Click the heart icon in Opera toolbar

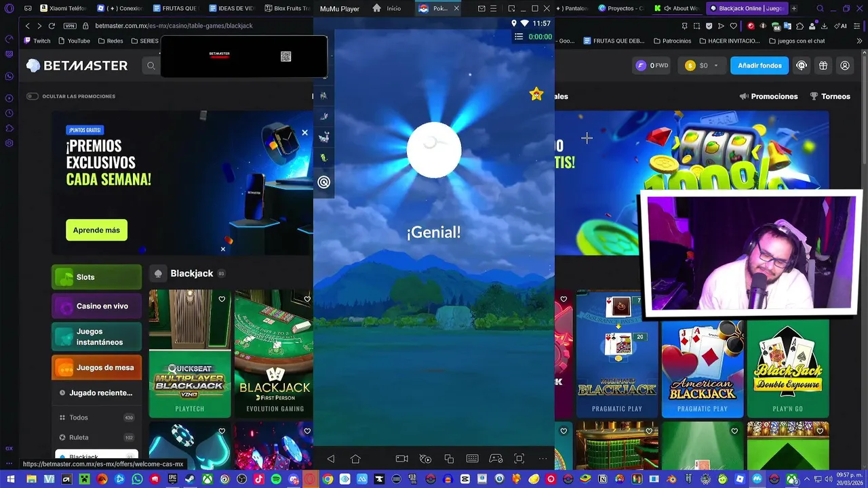[733, 26]
